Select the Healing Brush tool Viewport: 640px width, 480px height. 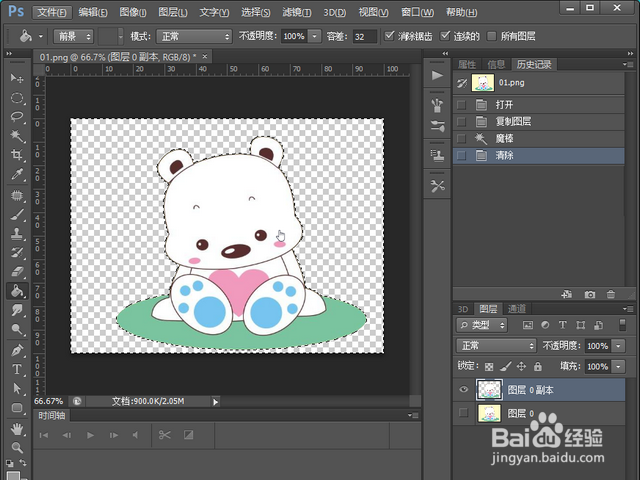[x=17, y=196]
